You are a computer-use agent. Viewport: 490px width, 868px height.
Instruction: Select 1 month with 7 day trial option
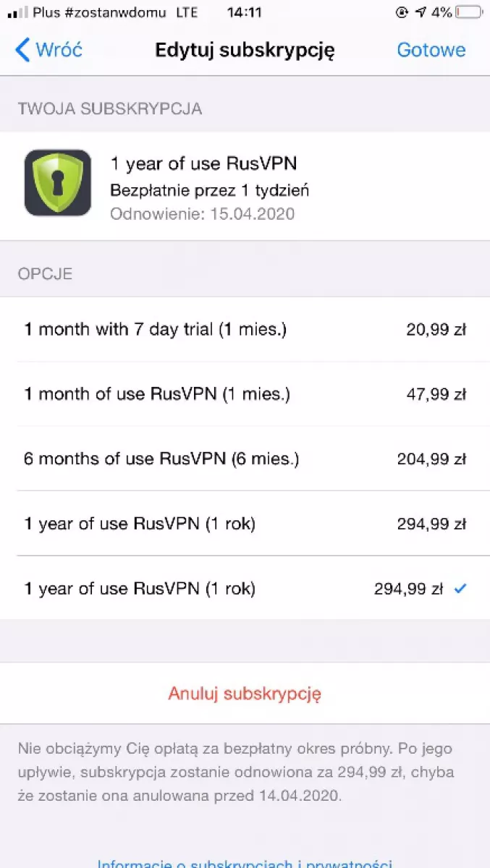click(245, 330)
